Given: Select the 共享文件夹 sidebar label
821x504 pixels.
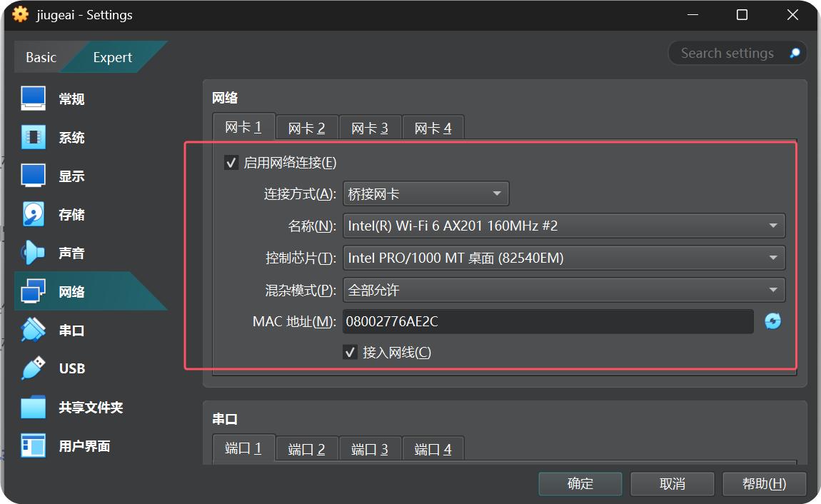Looking at the screenshot, I should click(91, 408).
